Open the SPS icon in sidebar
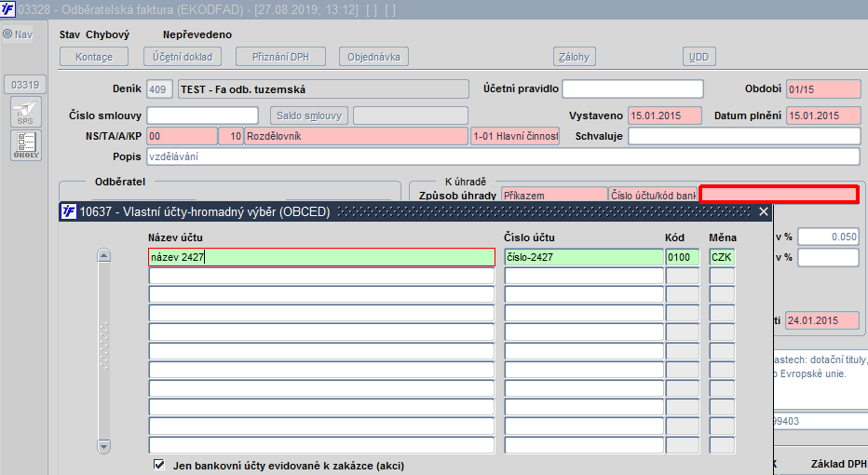 coord(25,113)
